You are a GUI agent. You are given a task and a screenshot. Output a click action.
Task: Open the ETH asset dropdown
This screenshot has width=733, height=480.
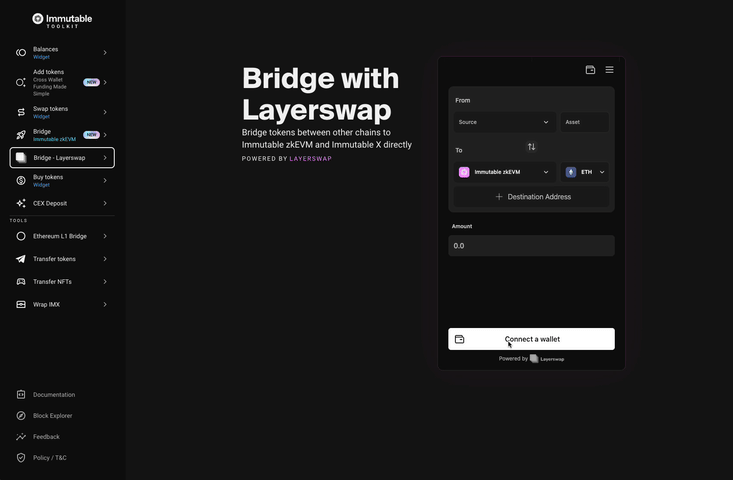585,172
